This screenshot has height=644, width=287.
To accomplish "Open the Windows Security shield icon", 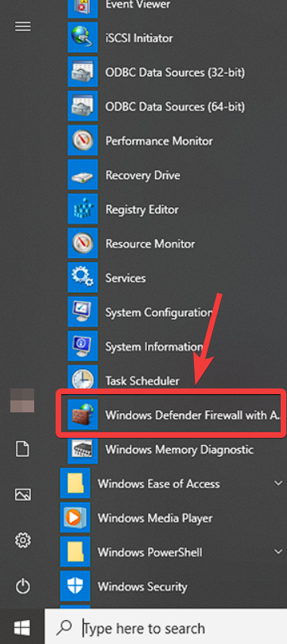I will (x=76, y=586).
